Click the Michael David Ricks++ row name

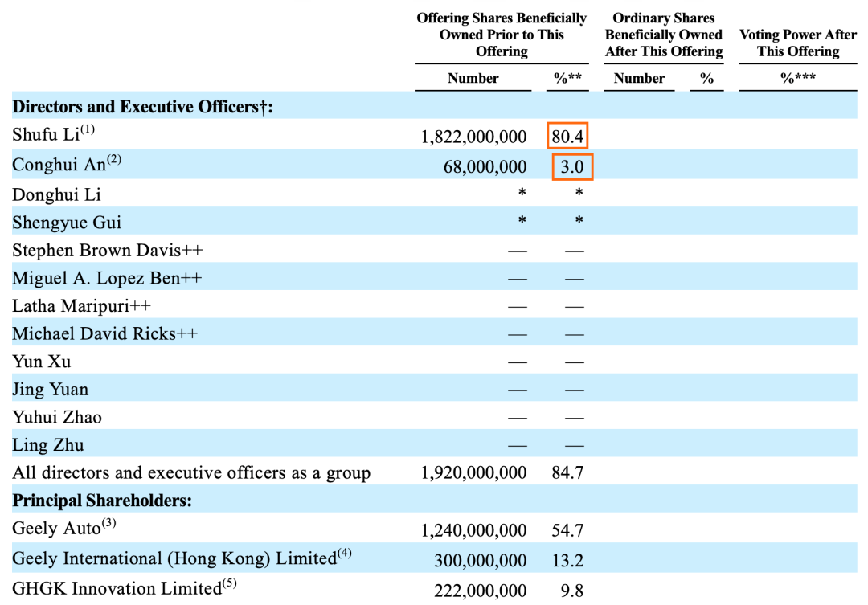[x=104, y=333]
